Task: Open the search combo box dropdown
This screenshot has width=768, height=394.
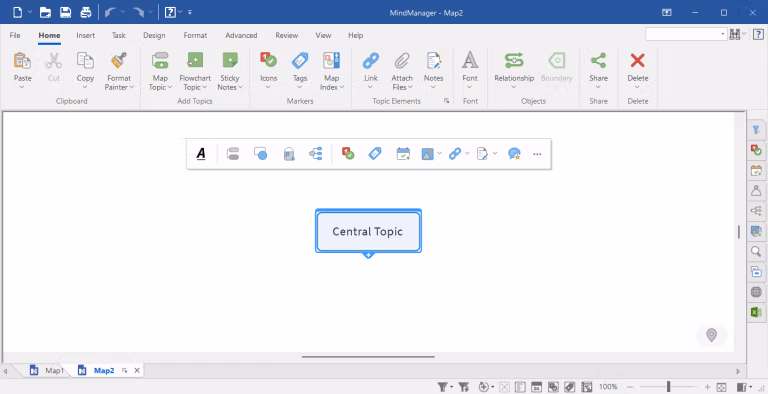Action: click(x=723, y=34)
